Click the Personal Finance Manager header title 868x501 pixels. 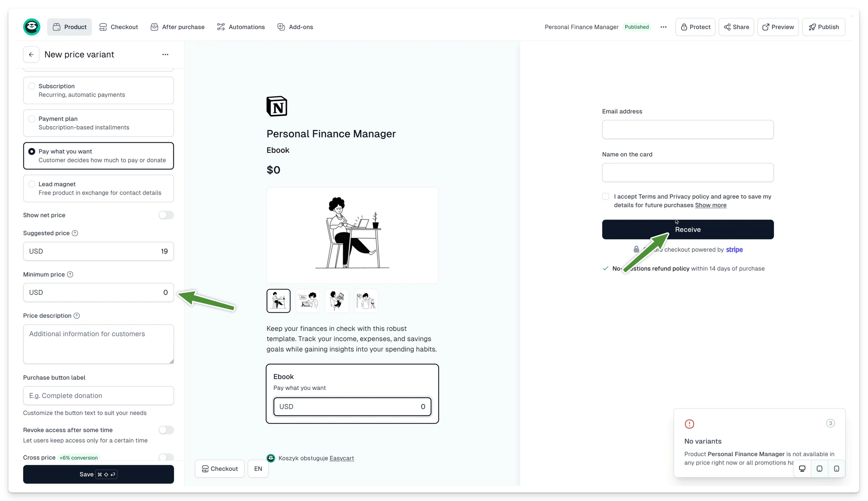point(582,27)
